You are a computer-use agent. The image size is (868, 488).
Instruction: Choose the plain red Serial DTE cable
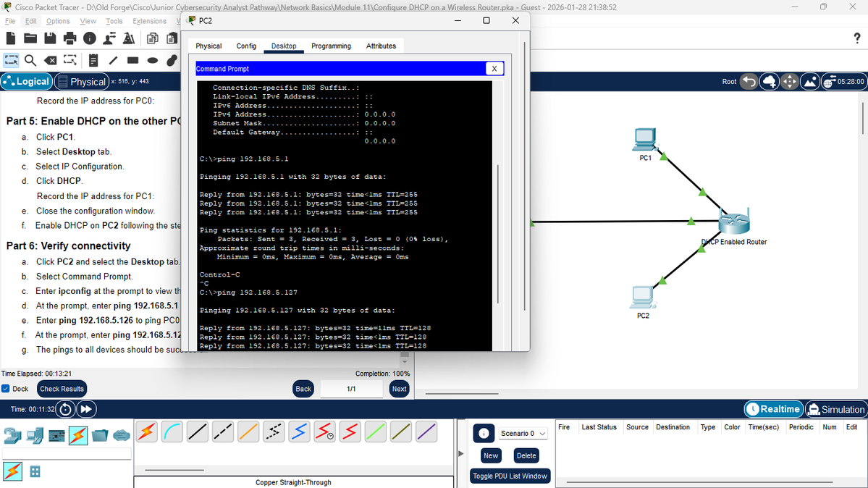pyautogui.click(x=350, y=432)
